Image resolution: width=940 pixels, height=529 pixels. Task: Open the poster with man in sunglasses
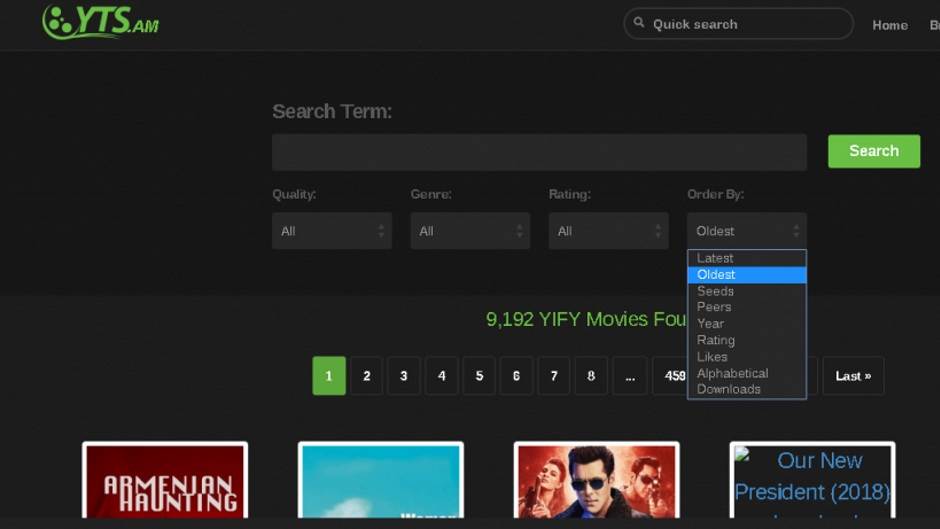[x=596, y=480]
